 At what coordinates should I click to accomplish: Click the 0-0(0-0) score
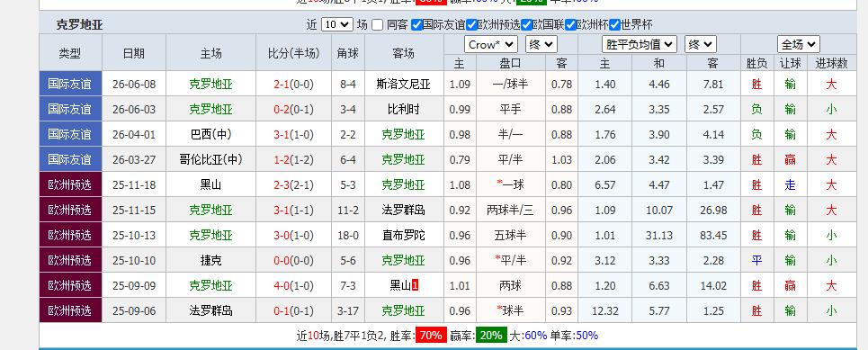click(x=293, y=260)
